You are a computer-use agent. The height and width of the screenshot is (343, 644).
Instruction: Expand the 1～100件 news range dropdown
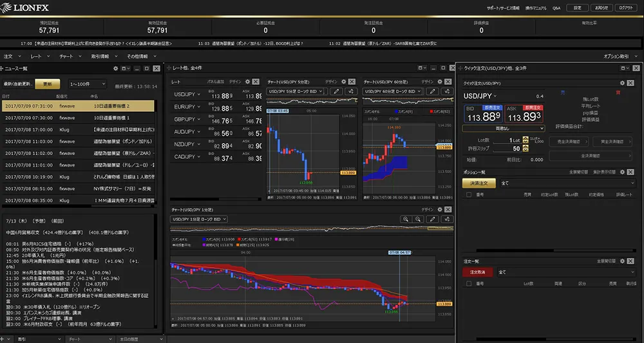click(84, 84)
